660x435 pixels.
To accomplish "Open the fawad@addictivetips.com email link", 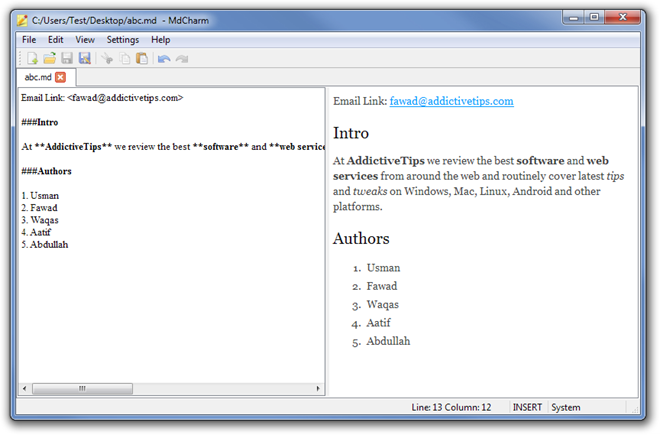I will click(451, 101).
